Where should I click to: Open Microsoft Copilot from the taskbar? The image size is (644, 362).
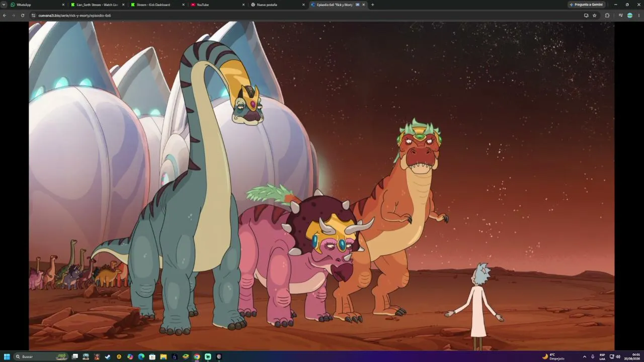[x=130, y=356]
